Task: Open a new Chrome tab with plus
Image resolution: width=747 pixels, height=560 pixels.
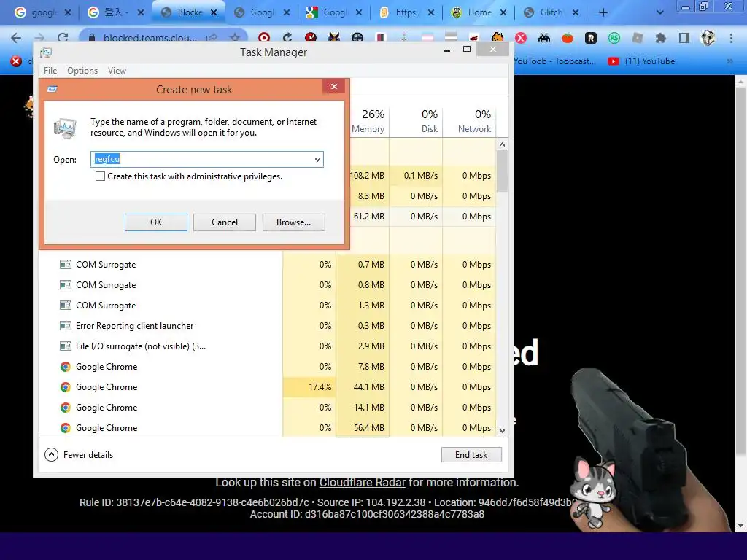Action: pos(603,12)
